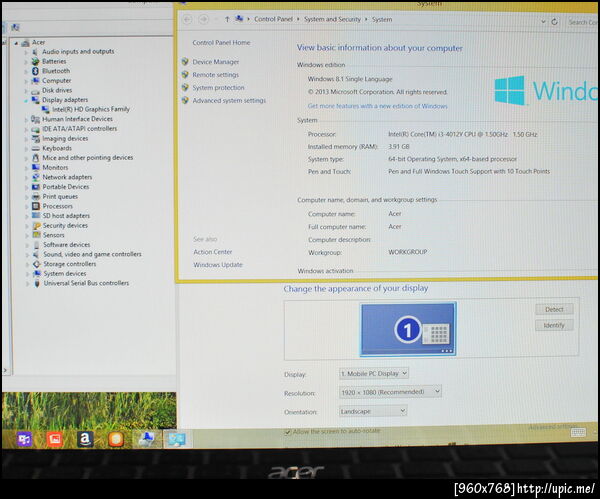Click the Processors chip icon
Screen dimensions: 600x499
point(36,206)
